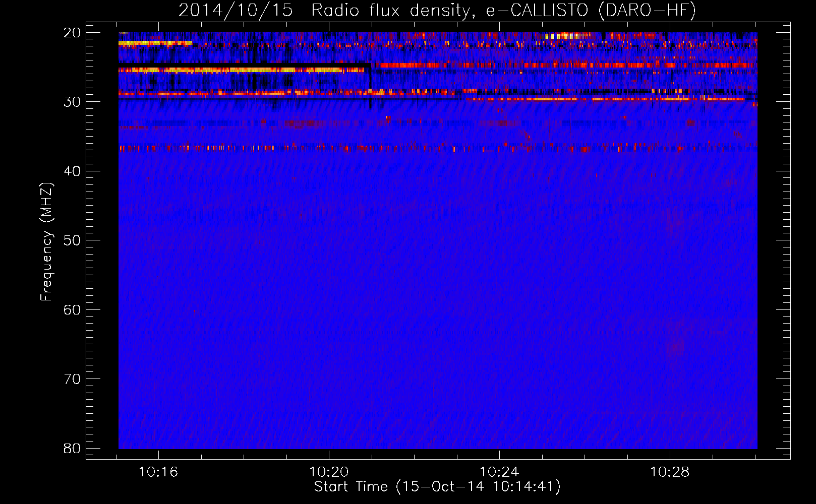Click the frequency tick label '40'
816x504 pixels.
pyautogui.click(x=72, y=171)
